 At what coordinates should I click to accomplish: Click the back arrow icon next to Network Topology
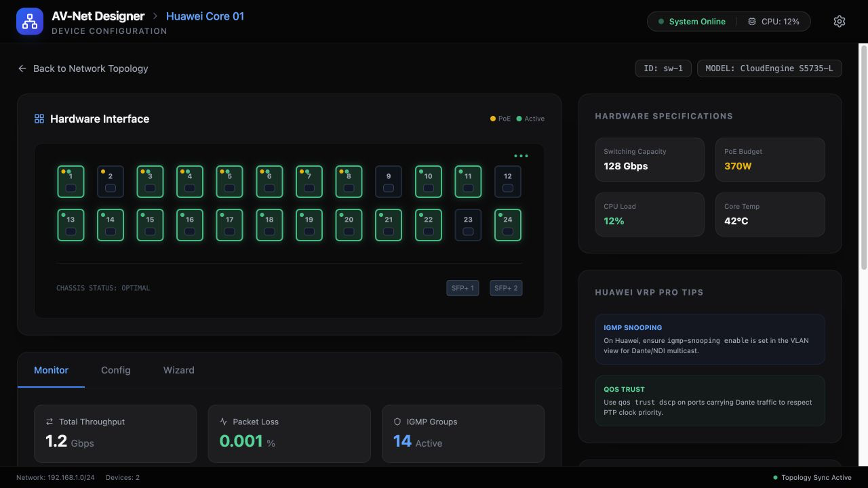coord(22,68)
